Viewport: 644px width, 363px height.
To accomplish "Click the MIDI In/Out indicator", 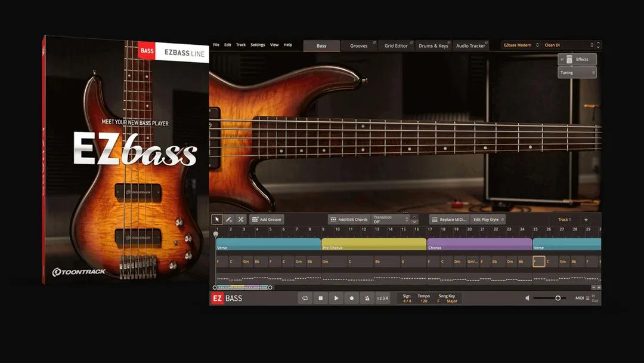I will 595,298.
